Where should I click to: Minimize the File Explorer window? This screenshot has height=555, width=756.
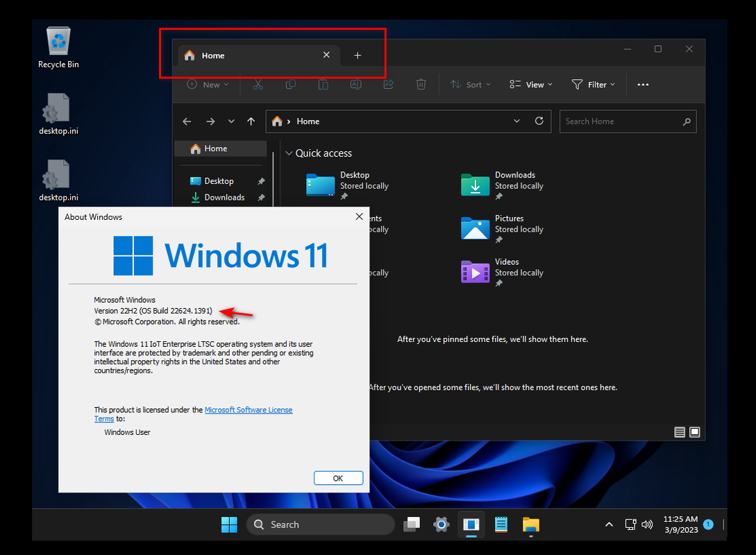coord(628,49)
